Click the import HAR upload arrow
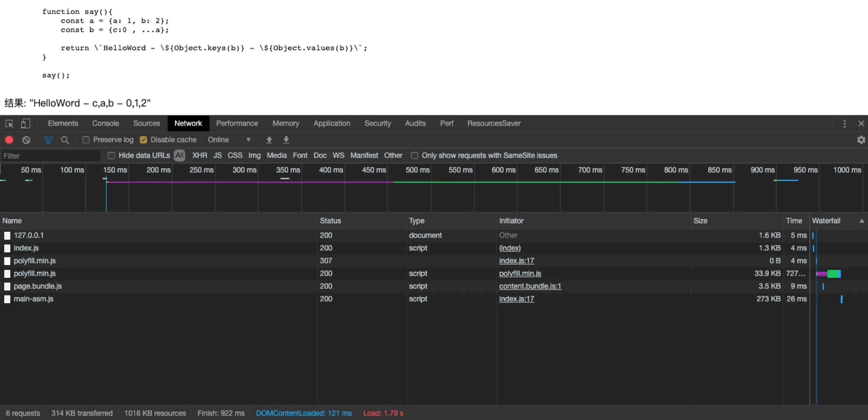 269,140
